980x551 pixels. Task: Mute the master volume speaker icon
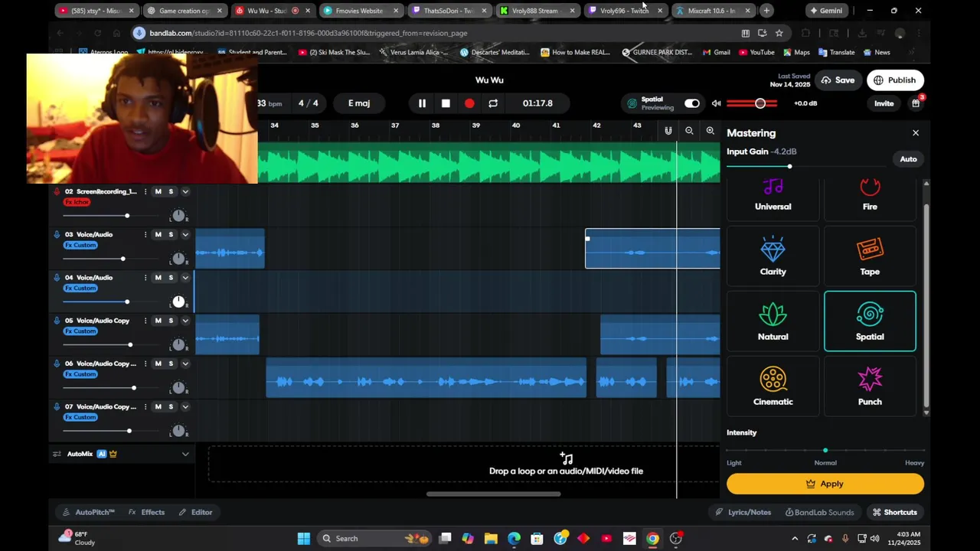pyautogui.click(x=716, y=103)
